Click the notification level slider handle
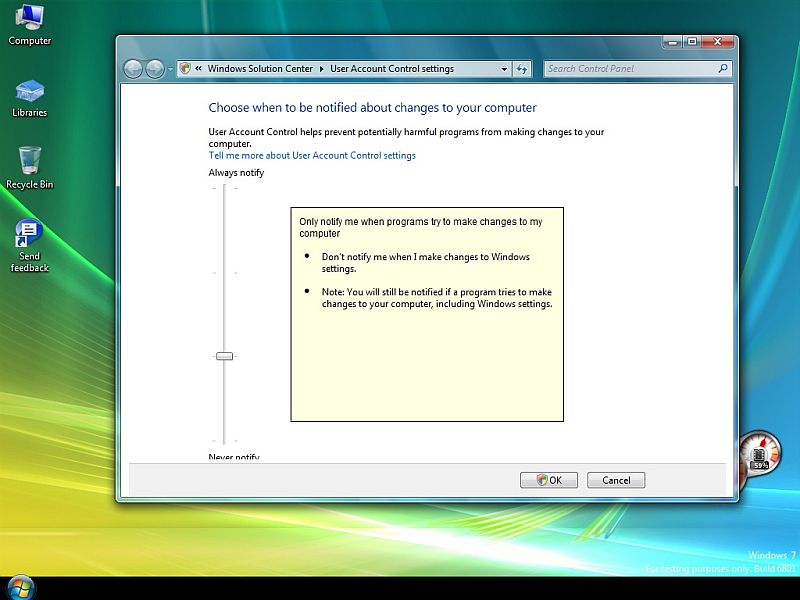 click(x=225, y=355)
